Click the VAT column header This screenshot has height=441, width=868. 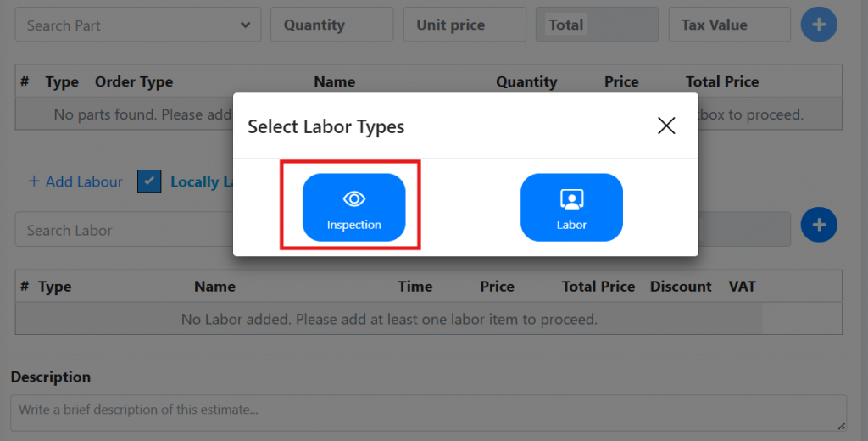point(743,287)
